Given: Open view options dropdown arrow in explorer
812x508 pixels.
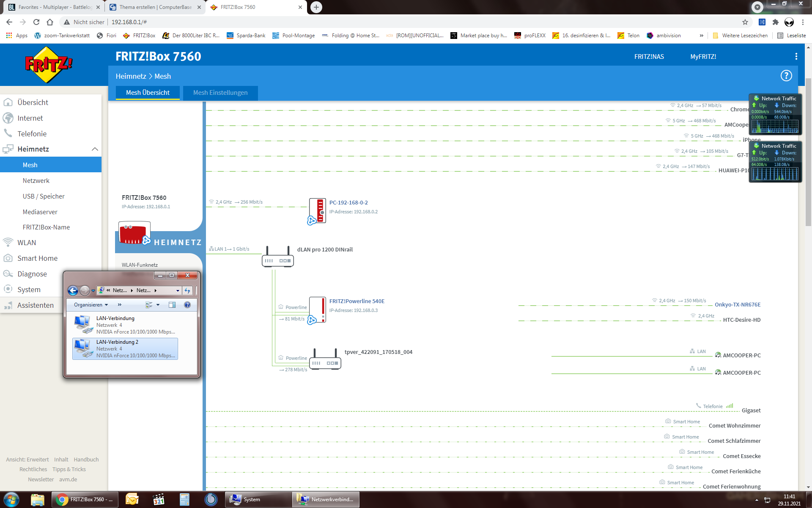Looking at the screenshot, I should [158, 305].
